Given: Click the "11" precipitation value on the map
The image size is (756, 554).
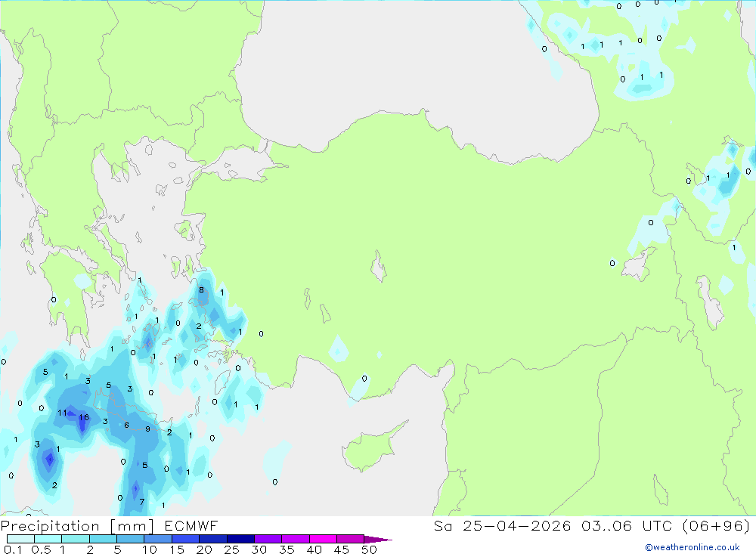Looking at the screenshot, I should pos(62,413).
